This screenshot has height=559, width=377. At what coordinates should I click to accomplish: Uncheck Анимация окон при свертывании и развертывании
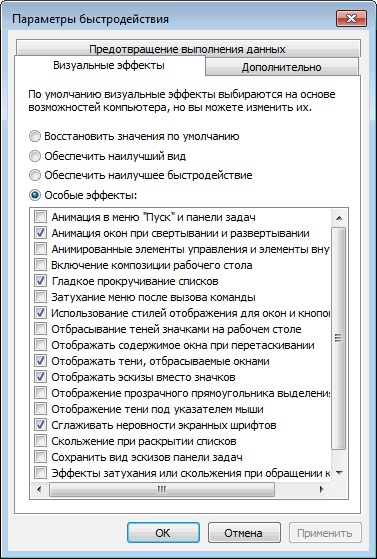point(40,233)
